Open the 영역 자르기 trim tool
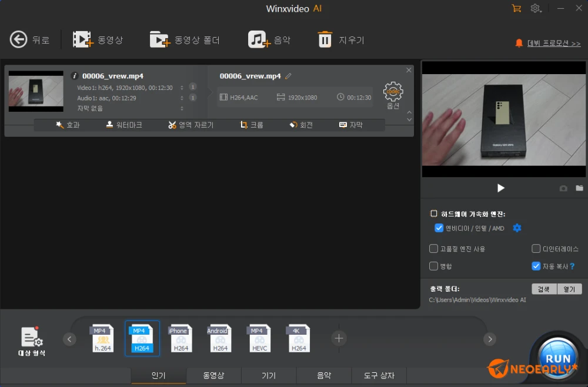This screenshot has height=387, width=588. click(x=191, y=125)
